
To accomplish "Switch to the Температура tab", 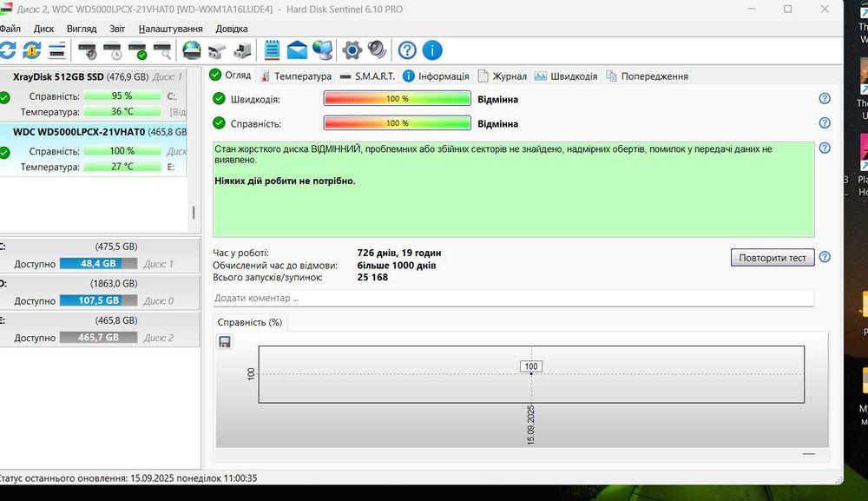I will pos(296,76).
